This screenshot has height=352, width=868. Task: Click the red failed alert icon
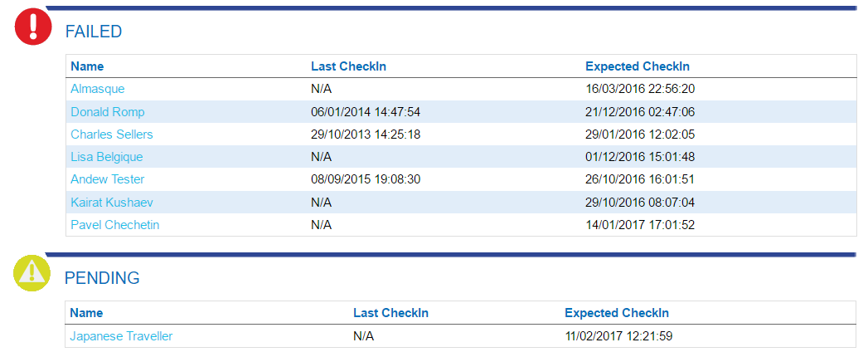(33, 27)
